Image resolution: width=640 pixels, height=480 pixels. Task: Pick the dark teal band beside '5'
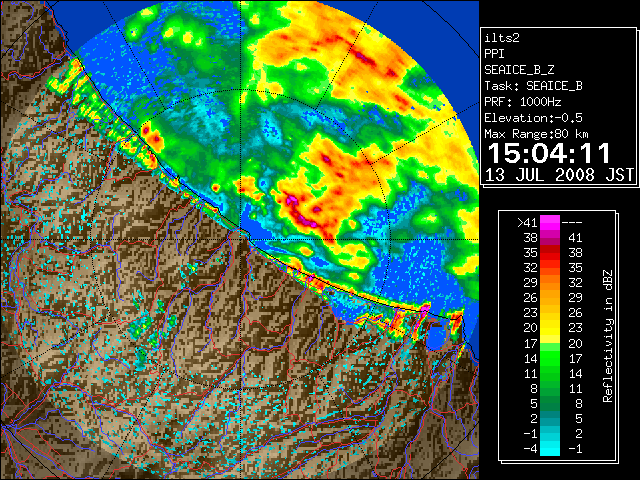550,403
